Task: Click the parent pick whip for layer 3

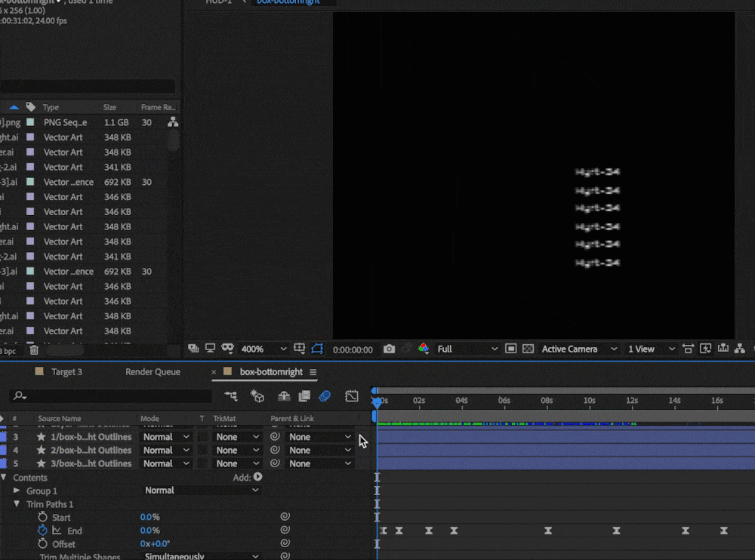Action: pyautogui.click(x=275, y=437)
